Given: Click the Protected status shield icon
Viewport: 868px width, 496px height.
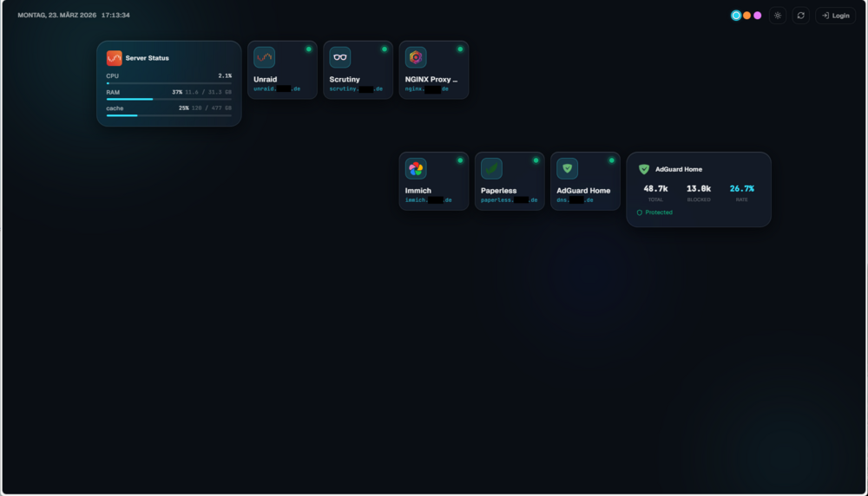Looking at the screenshot, I should point(640,212).
